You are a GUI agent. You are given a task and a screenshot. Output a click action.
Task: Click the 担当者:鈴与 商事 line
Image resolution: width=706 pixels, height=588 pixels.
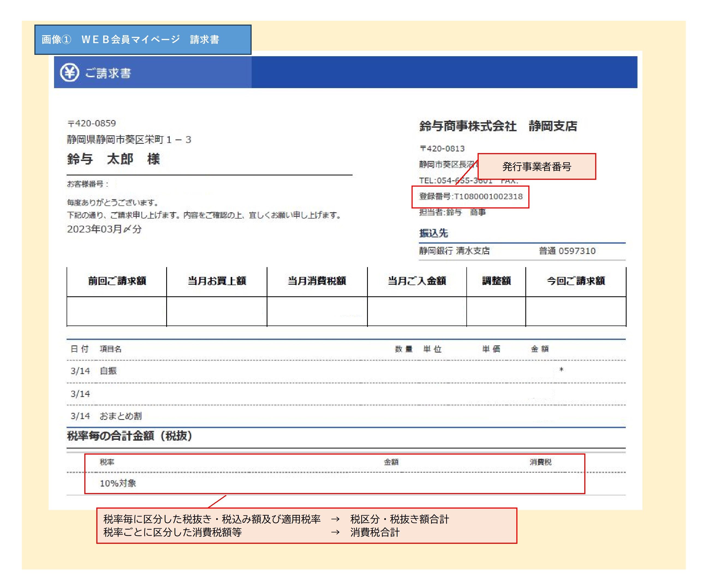pos(452,212)
